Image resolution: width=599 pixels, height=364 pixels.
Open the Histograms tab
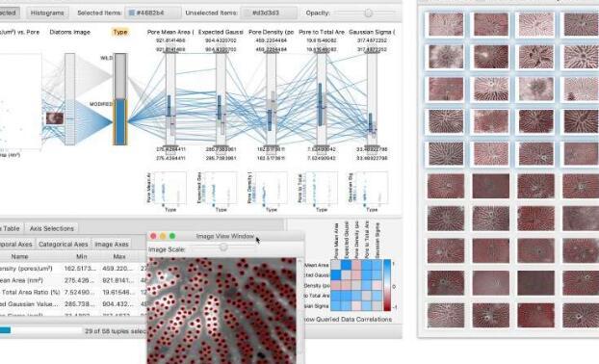[47, 13]
